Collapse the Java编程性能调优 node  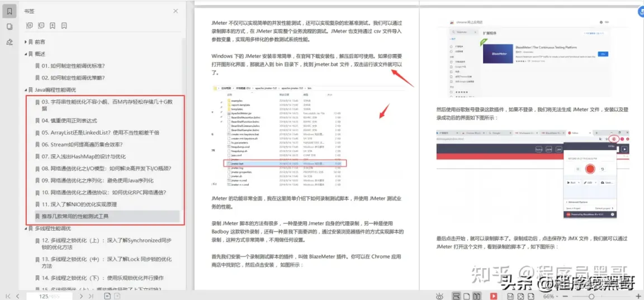tap(26, 89)
